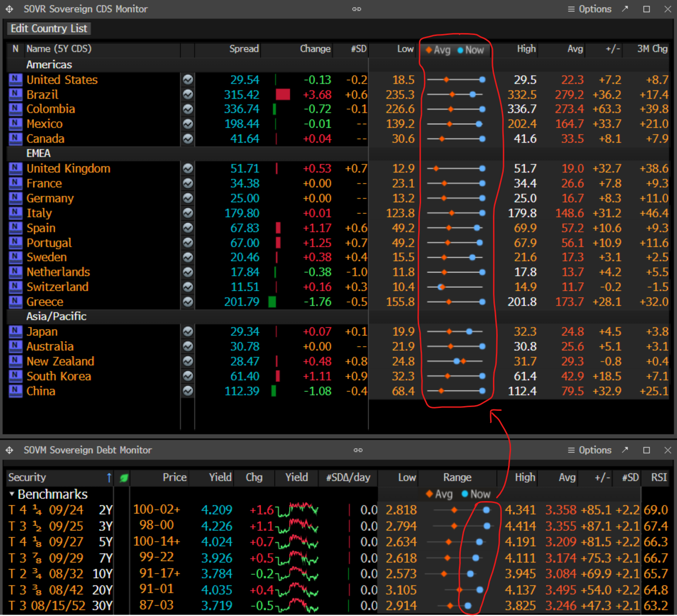The image size is (677, 616).
Task: Click Price column header in SOVM
Action: (x=175, y=477)
